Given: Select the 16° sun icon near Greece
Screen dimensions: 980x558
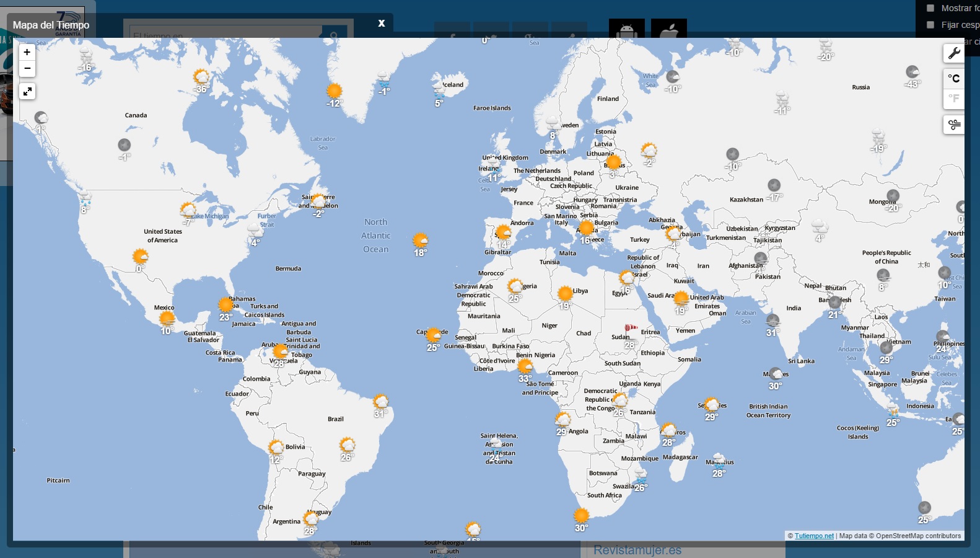Looking at the screenshot, I should point(586,228).
